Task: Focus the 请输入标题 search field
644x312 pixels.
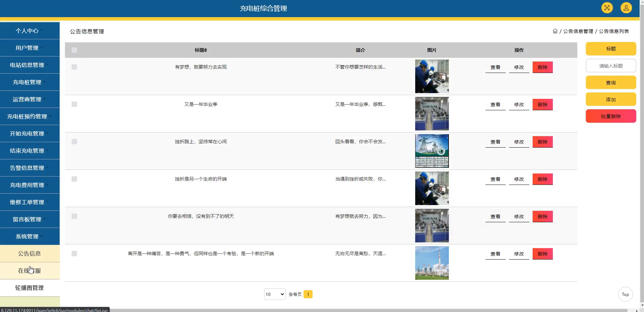Action: [x=611, y=66]
